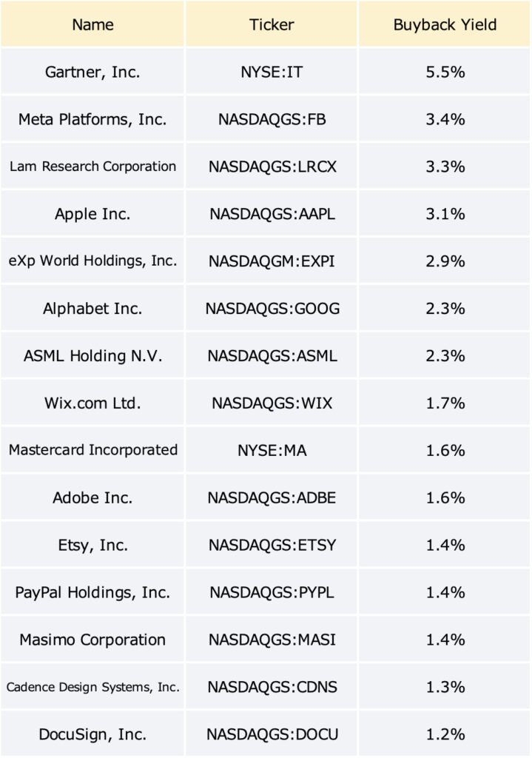The height and width of the screenshot is (758, 532).
Task: Select the NASDAQGS:ADBE ticker cell
Action: click(x=271, y=497)
